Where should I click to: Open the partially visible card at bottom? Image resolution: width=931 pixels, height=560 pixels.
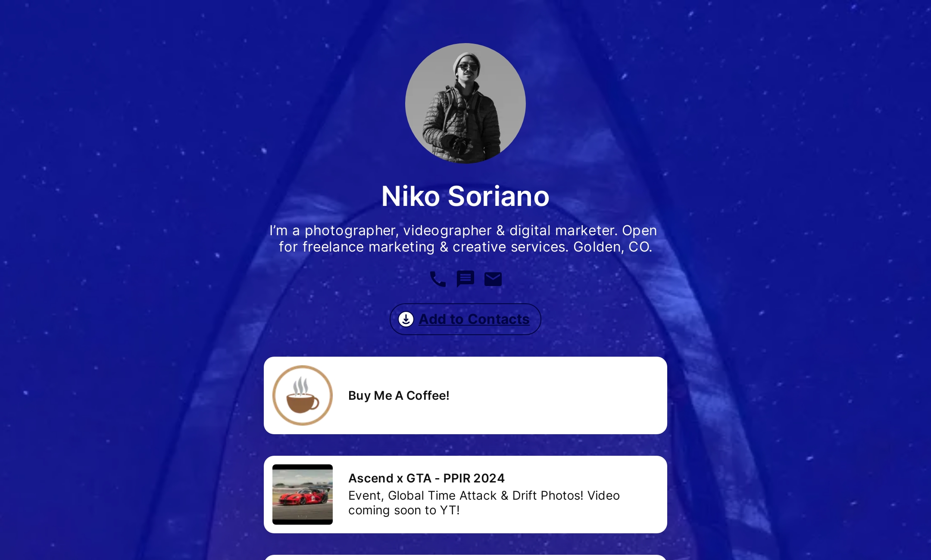465,557
